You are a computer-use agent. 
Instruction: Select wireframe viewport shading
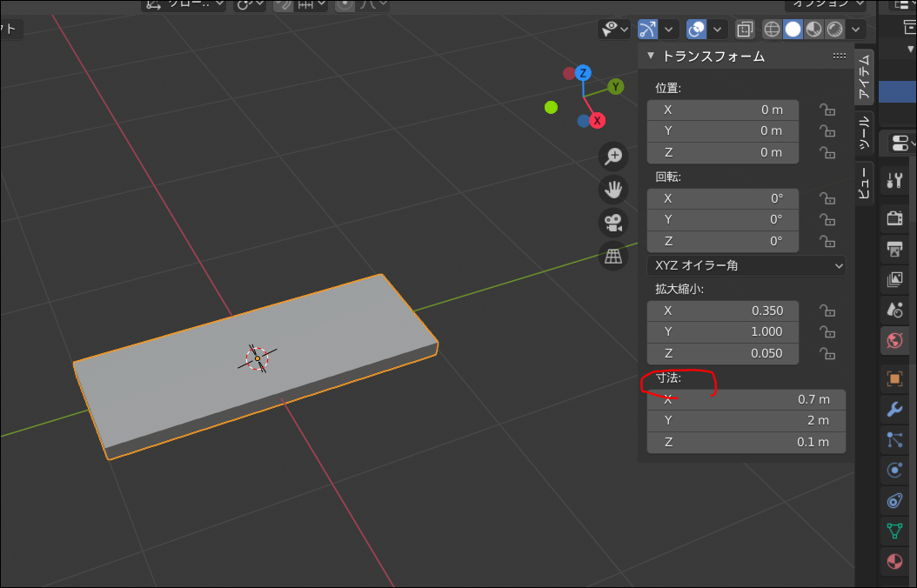(x=772, y=30)
